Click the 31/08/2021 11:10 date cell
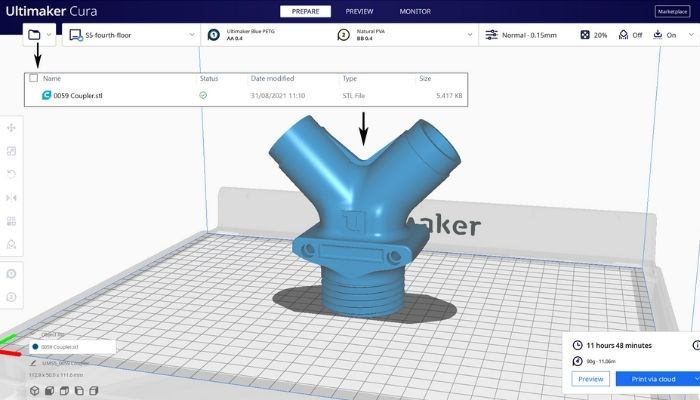 (x=278, y=96)
